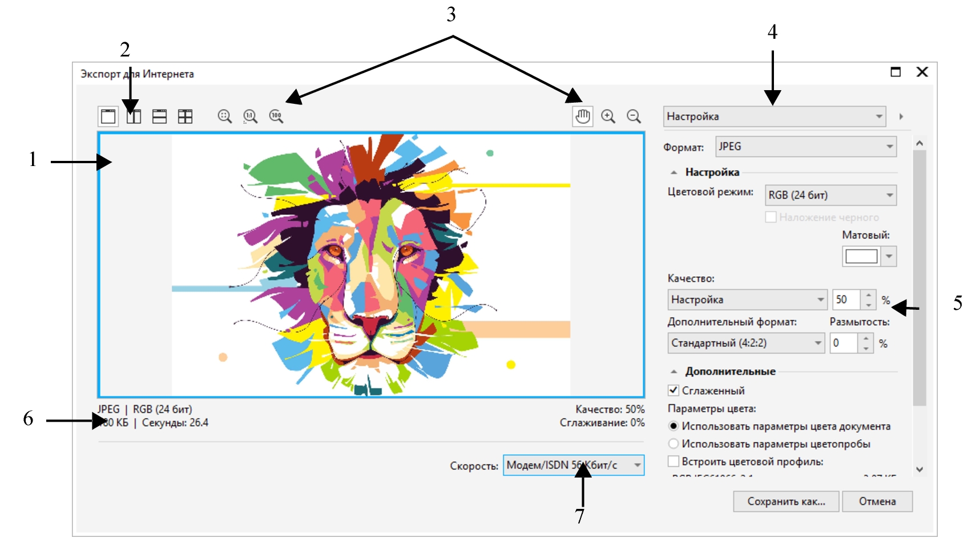Click the Отмена button
980x542 pixels.
[877, 501]
